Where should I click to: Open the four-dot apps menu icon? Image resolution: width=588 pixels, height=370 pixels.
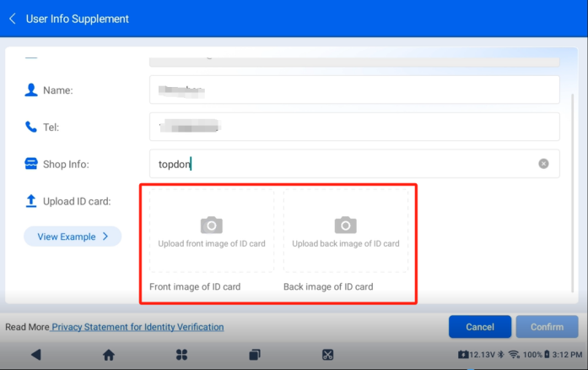point(181,355)
